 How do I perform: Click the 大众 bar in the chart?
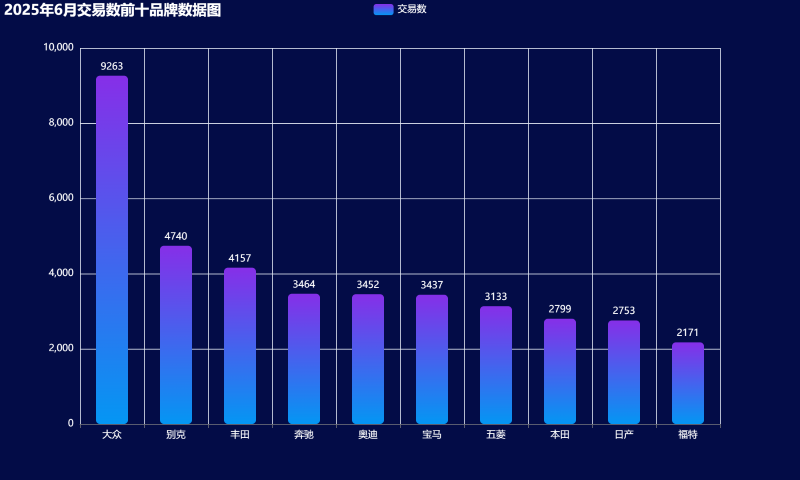(112, 250)
